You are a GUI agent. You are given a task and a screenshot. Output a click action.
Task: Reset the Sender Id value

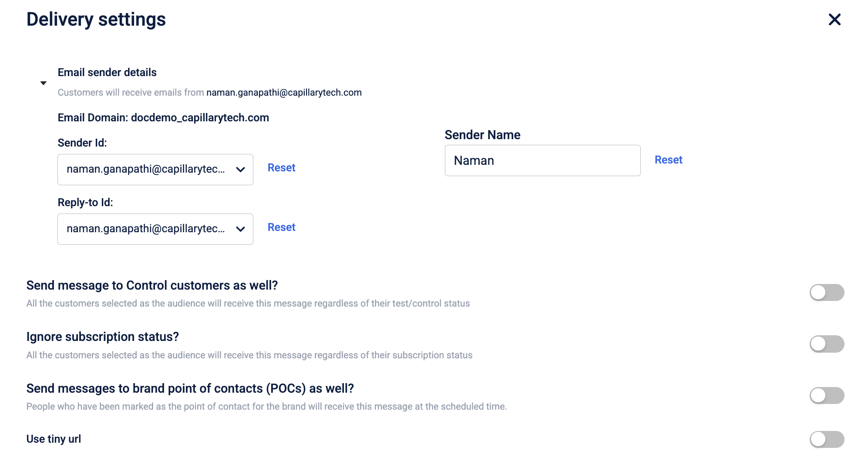tap(281, 168)
